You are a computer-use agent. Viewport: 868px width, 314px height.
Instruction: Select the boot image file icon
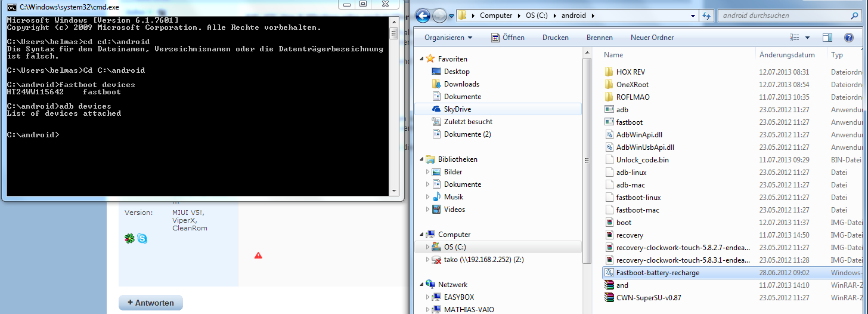(x=609, y=222)
